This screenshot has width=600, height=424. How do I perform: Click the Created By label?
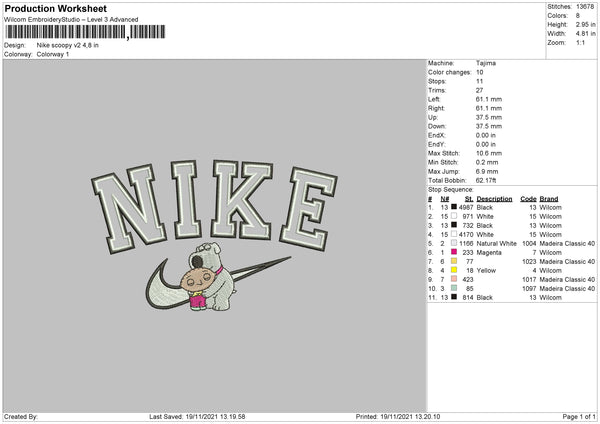(21, 416)
